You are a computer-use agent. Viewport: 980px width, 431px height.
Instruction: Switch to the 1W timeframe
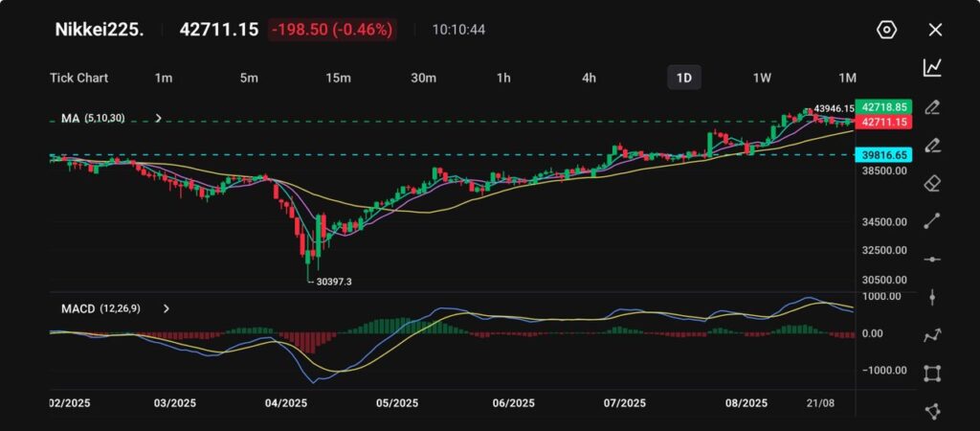[762, 78]
